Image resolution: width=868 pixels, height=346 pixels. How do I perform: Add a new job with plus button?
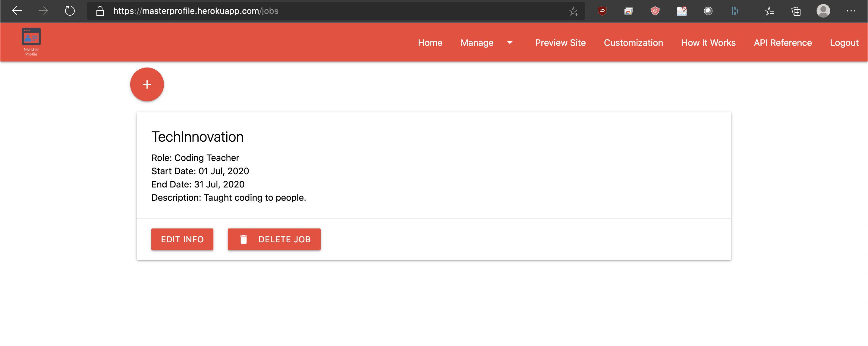147,84
